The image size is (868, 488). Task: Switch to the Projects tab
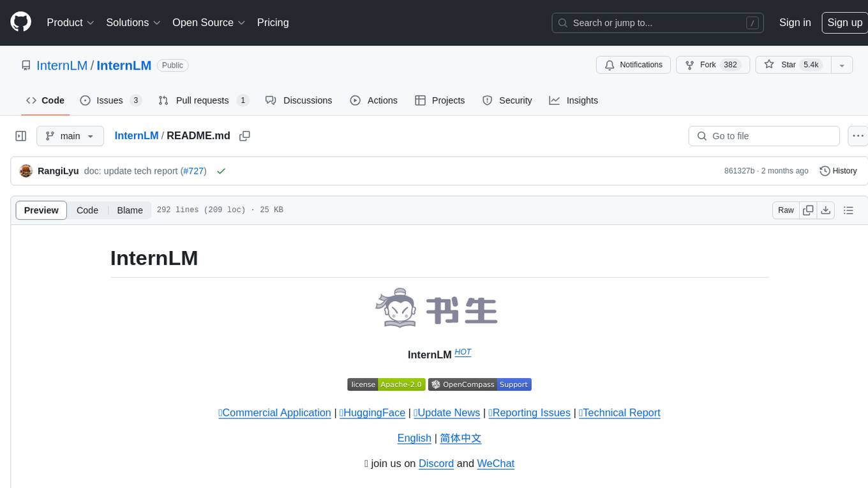(440, 100)
